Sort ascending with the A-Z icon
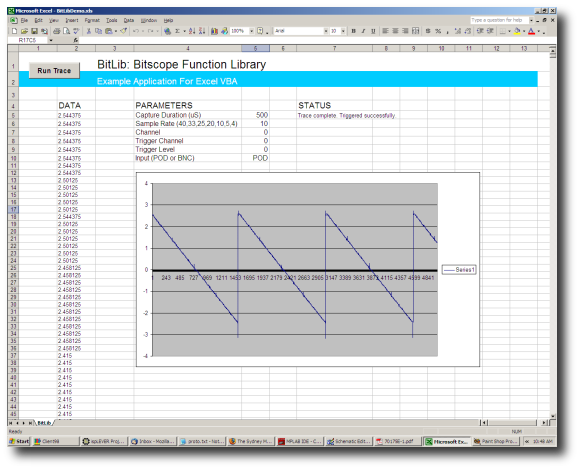 (192, 31)
